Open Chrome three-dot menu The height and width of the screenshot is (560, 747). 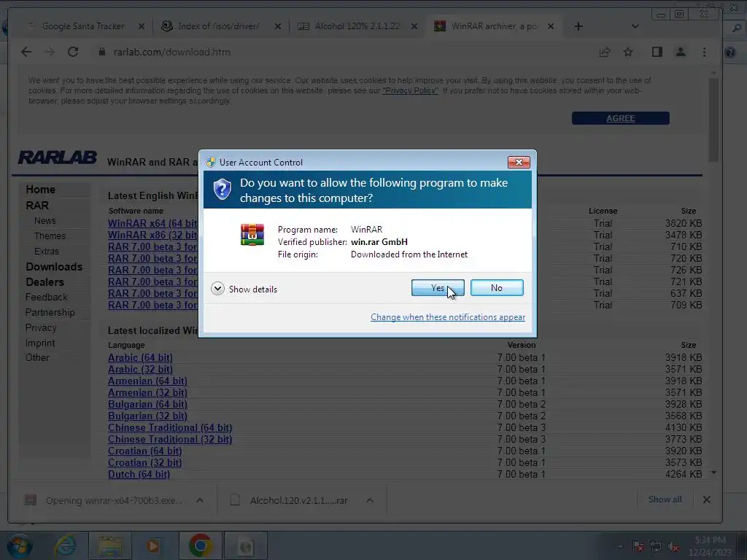coord(704,52)
